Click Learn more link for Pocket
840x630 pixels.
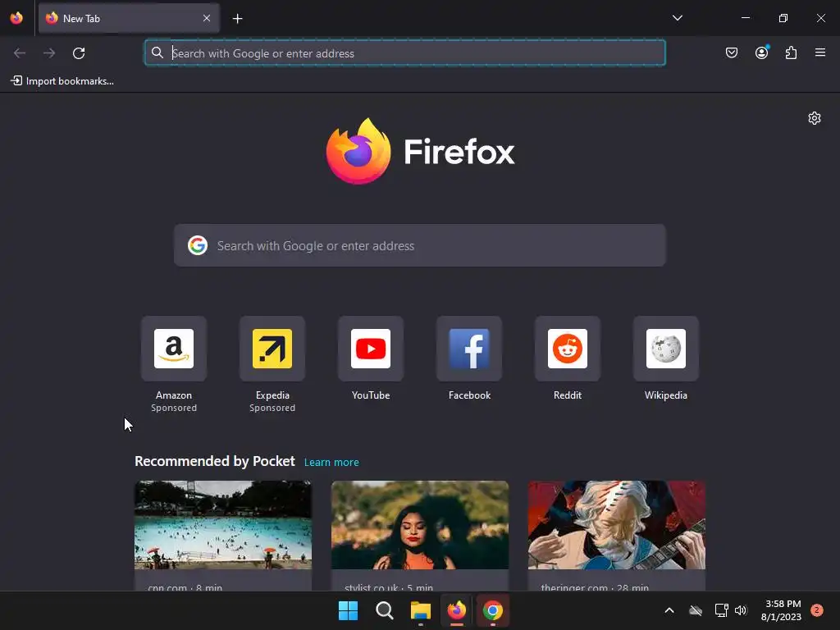[x=331, y=463]
